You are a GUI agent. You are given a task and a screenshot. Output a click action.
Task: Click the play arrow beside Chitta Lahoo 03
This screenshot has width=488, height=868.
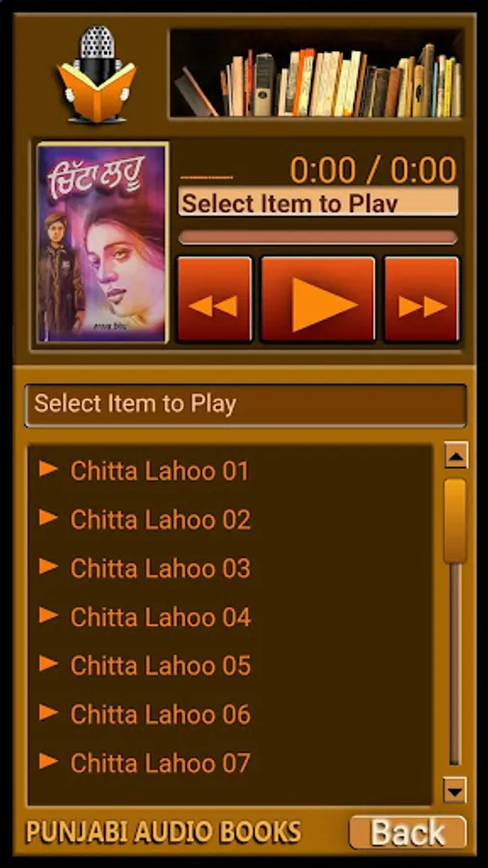48,567
